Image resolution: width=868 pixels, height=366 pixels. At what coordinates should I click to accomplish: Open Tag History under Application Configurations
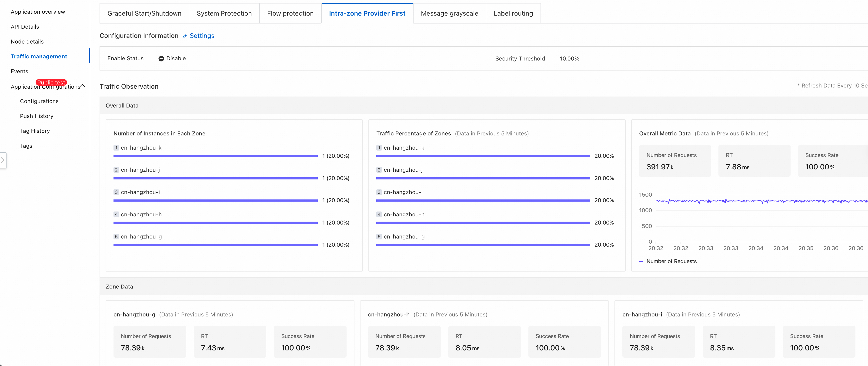click(35, 131)
